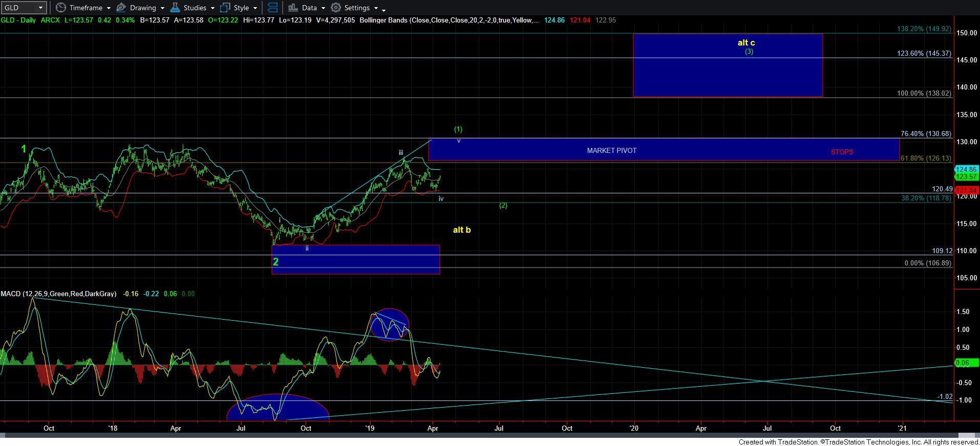Screen dimensions: 980x446
Task: Click the linked windows toolbar icon
Action: (x=273, y=8)
